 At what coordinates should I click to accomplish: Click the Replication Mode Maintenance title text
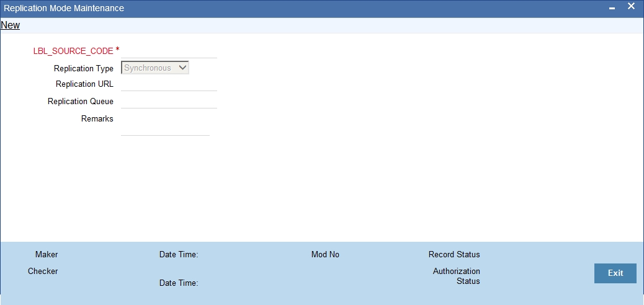[x=64, y=8]
